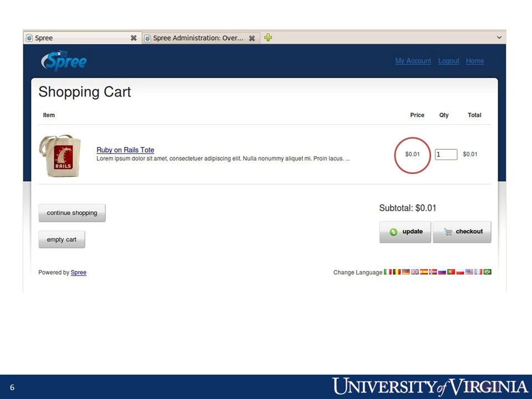Image resolution: width=532 pixels, height=399 pixels.
Task: Switch to the Spree Administration tab
Action: (198, 38)
